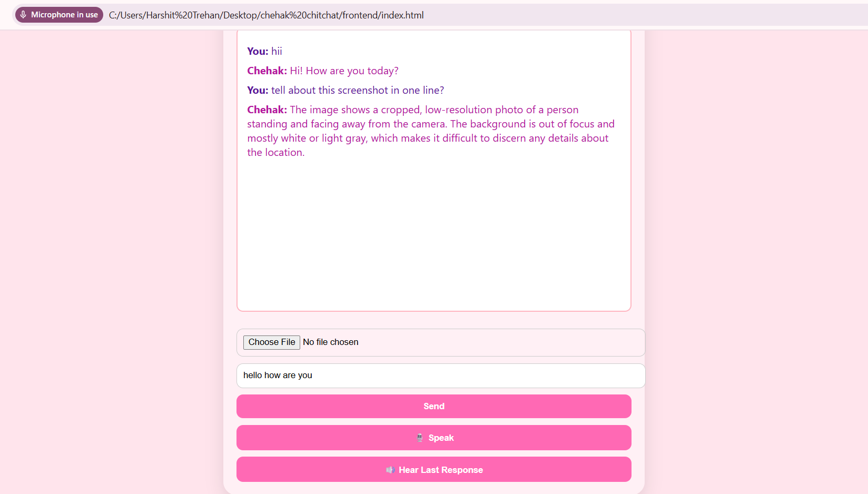
Task: Click the speaker emoji on Hear Last Response
Action: [x=391, y=470]
